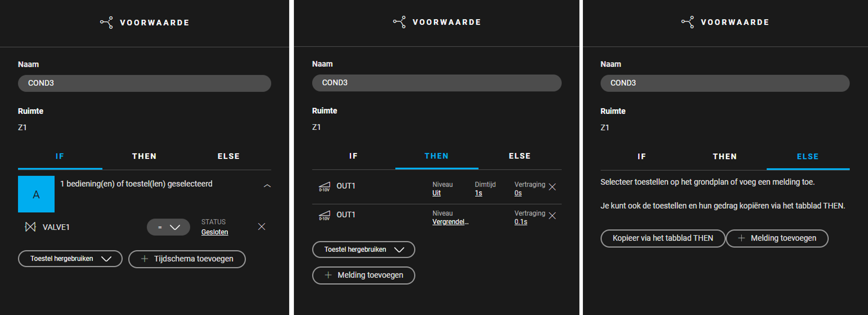Click the 1s Dimtijd value
Screen dimensions: 868x315
click(x=478, y=193)
